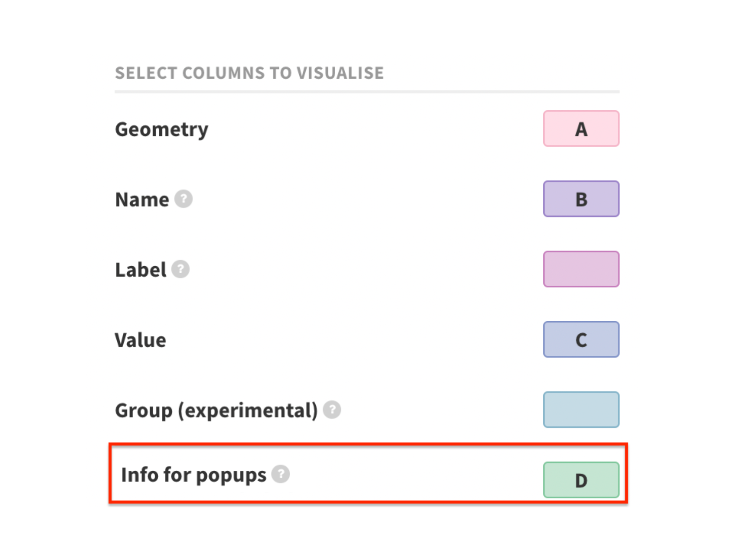
Task: Click the letter A in the pink box
Action: point(581,129)
